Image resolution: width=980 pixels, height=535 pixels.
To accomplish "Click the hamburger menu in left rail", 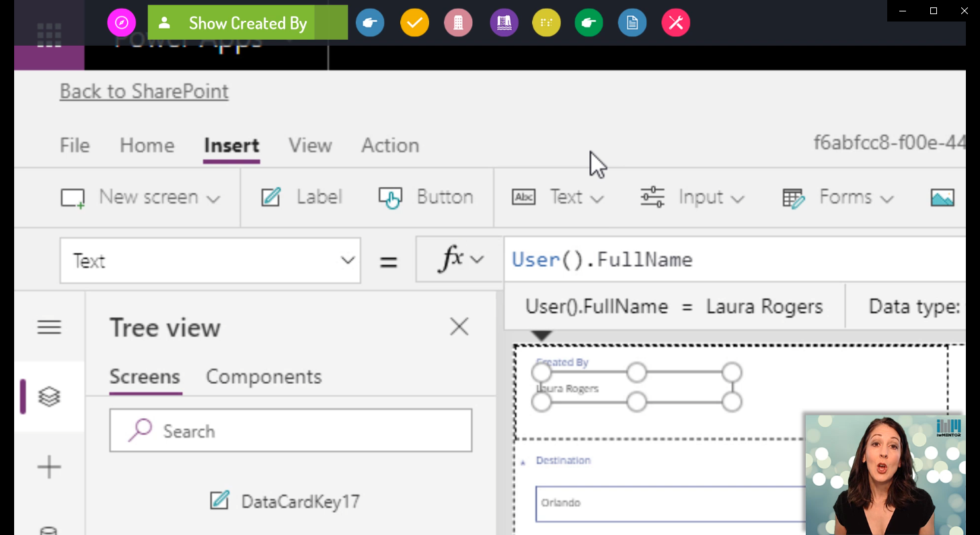I will coord(49,327).
